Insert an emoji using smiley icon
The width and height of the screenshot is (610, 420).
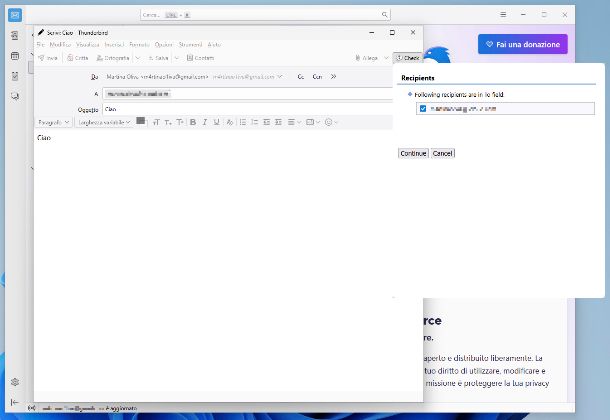coord(330,122)
